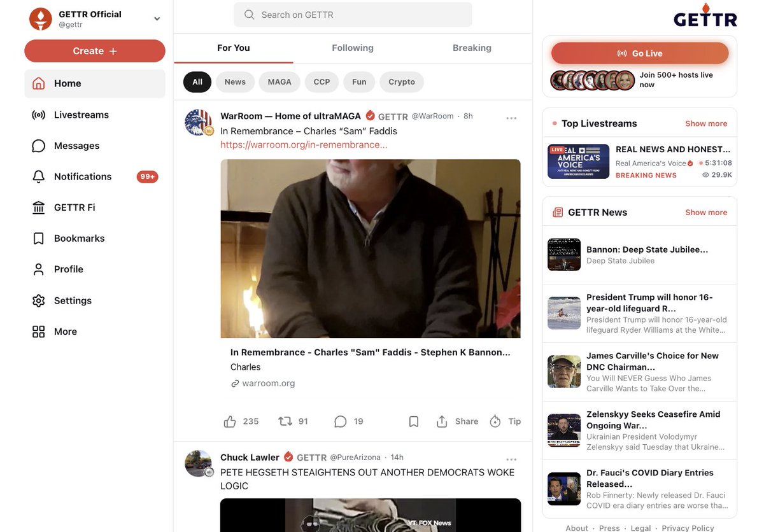This screenshot has height=532, width=764.
Task: Open the Settings gear
Action: pos(39,300)
